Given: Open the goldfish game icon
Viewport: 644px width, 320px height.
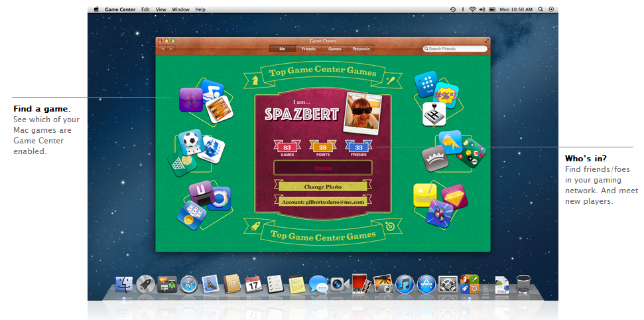Looking at the screenshot, I should click(450, 142).
